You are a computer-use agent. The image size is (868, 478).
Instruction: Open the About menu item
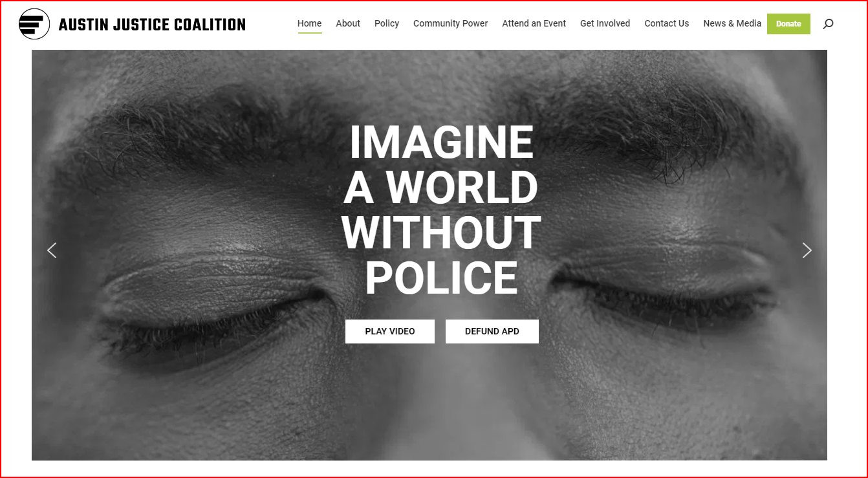[348, 23]
